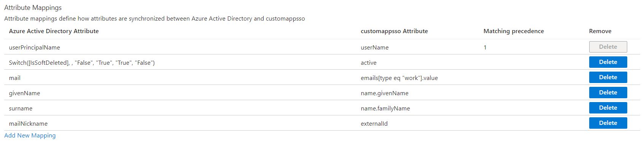Click the name.givenName target attribute

(385, 93)
